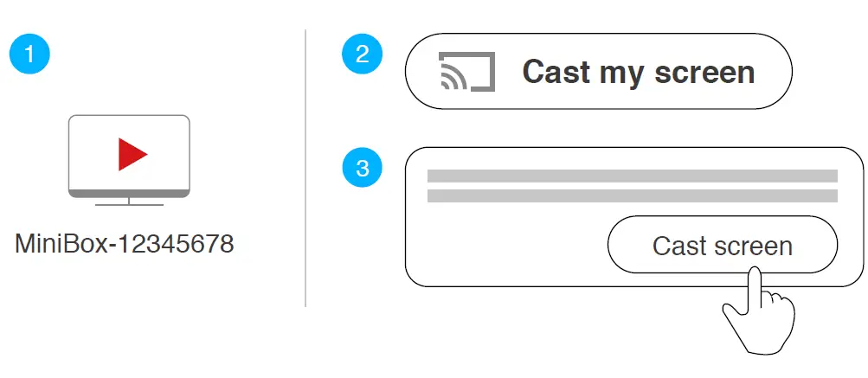Click the word "Cast" in Cast my screen
Viewport: 868px width, 378px height.
click(556, 72)
